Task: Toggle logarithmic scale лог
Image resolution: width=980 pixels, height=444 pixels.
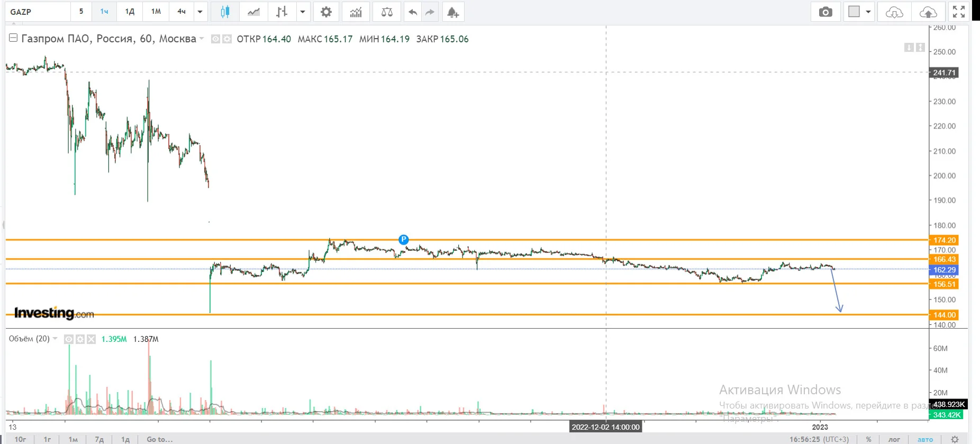Action: [x=894, y=439]
